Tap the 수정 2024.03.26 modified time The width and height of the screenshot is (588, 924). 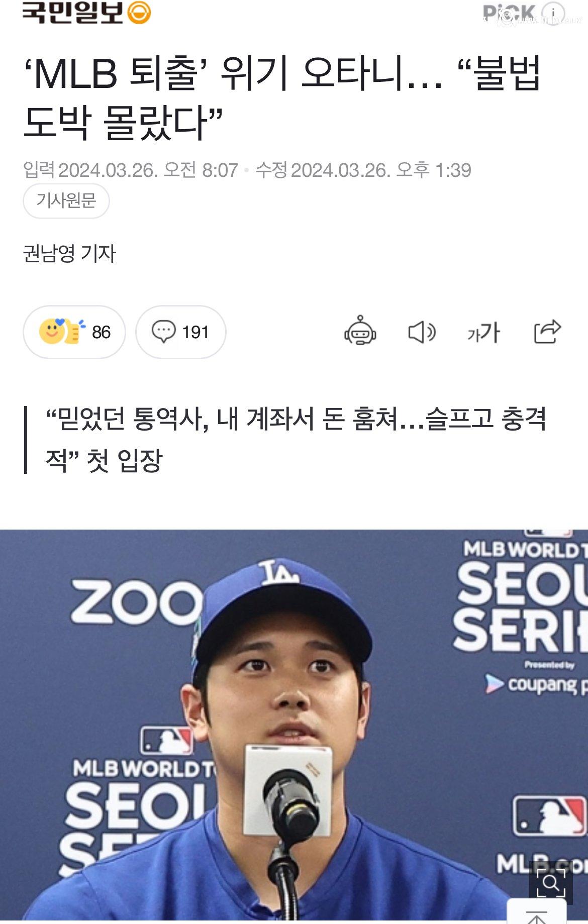363,170
